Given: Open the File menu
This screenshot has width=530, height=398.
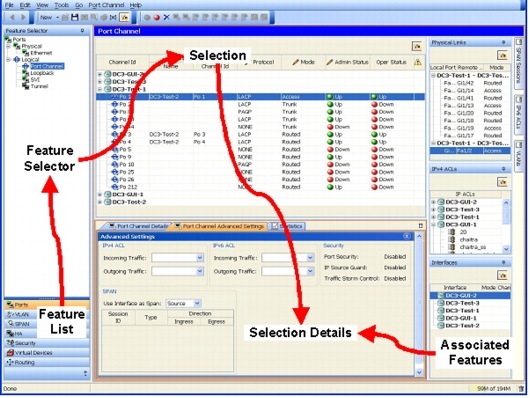Looking at the screenshot, I should coord(9,5).
